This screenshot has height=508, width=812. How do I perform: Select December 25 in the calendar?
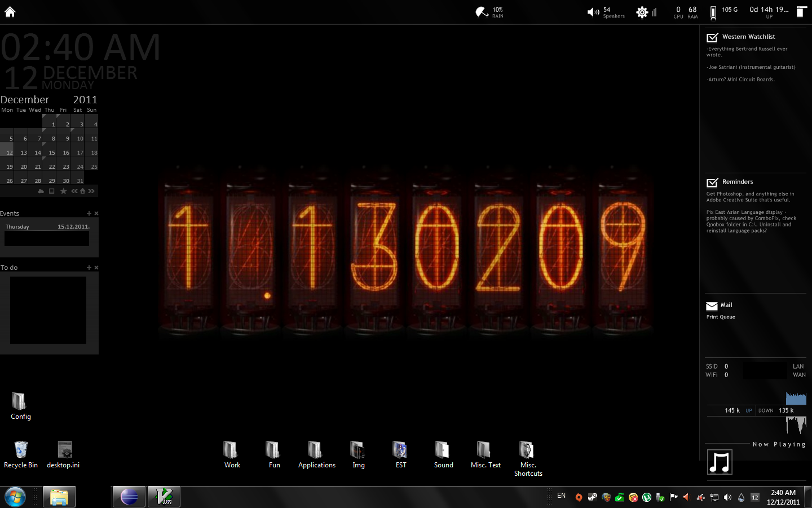coord(92,164)
